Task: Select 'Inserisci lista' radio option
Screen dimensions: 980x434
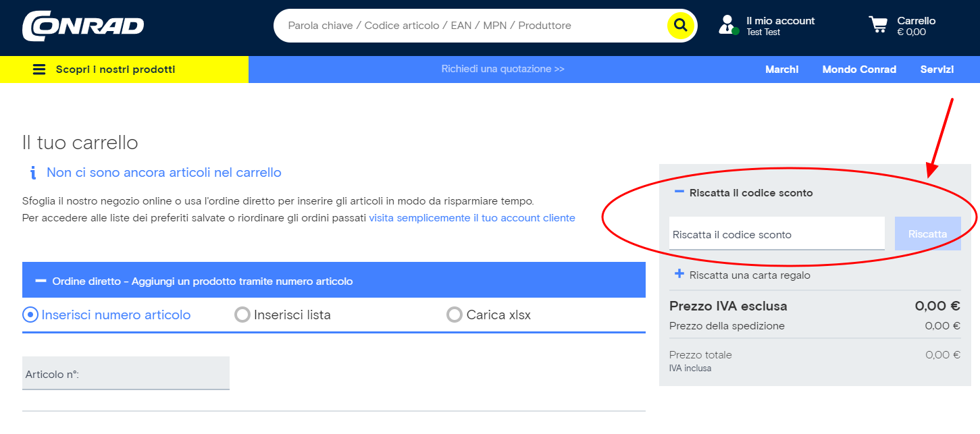Action: (242, 315)
